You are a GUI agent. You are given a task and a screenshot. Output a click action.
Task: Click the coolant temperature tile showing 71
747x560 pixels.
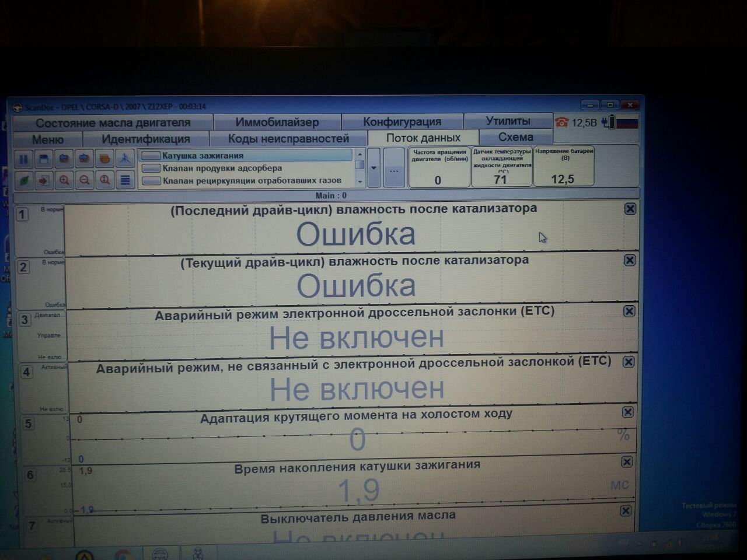[x=502, y=166]
